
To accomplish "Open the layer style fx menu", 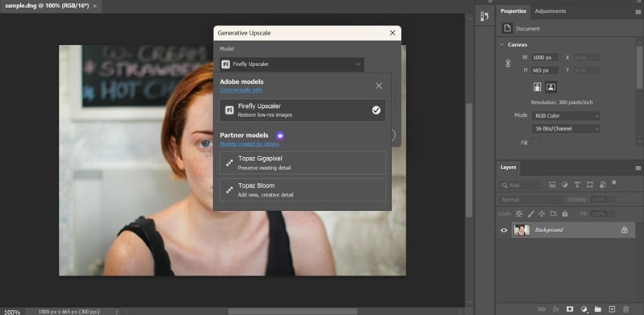I will click(555, 309).
